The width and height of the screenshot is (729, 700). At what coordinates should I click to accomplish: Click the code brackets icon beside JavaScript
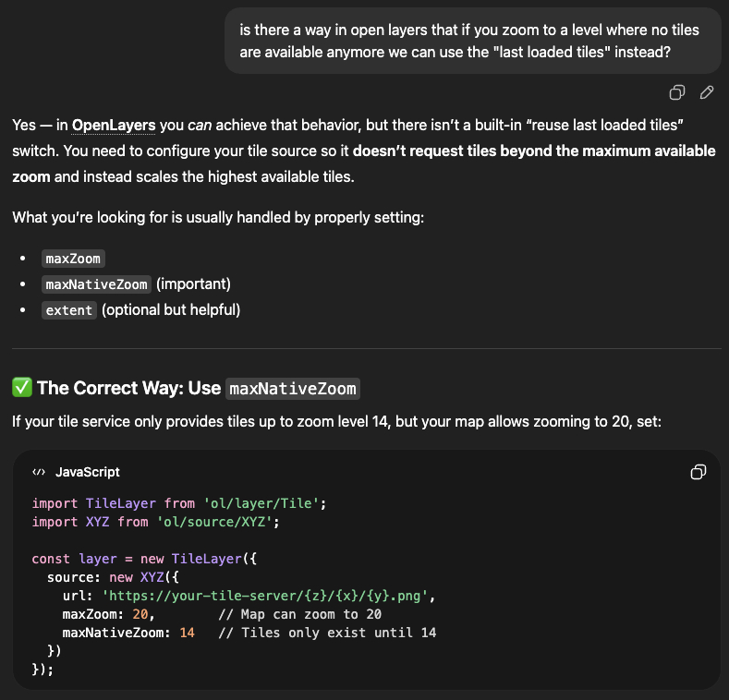click(x=38, y=472)
